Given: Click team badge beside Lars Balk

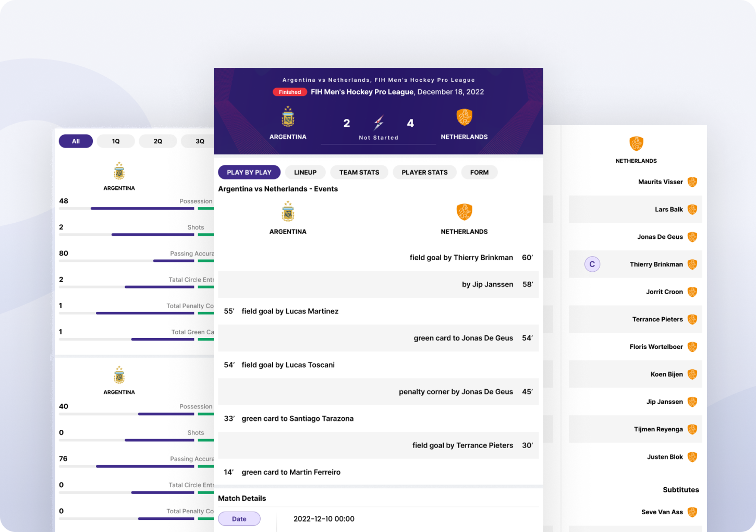Looking at the screenshot, I should (692, 210).
